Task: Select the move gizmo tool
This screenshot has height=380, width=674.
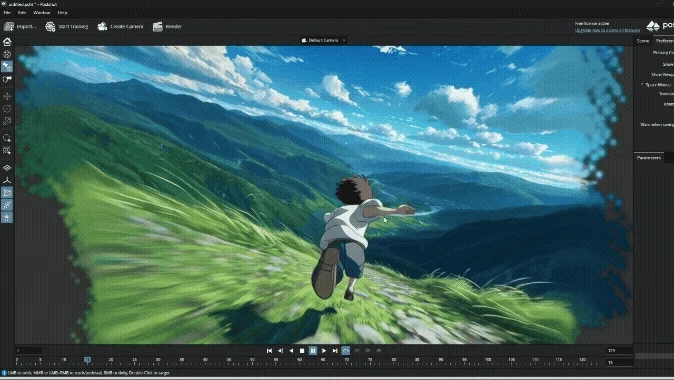Action: 7,96
